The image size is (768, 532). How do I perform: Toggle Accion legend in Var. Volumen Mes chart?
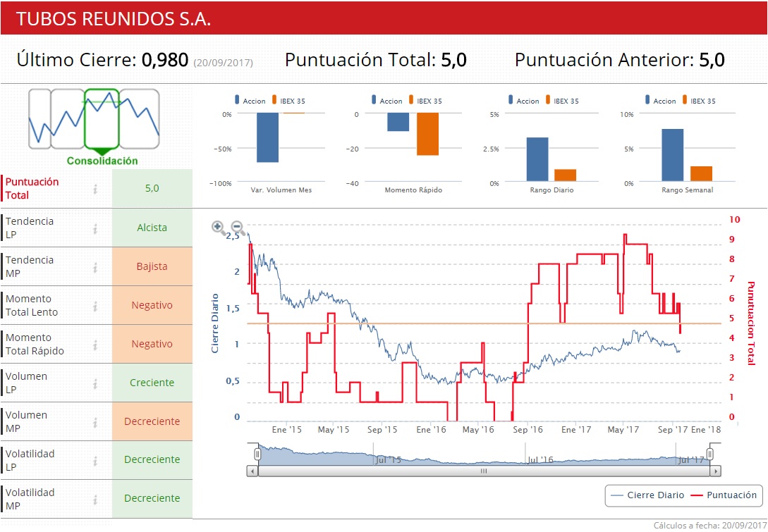(x=250, y=101)
